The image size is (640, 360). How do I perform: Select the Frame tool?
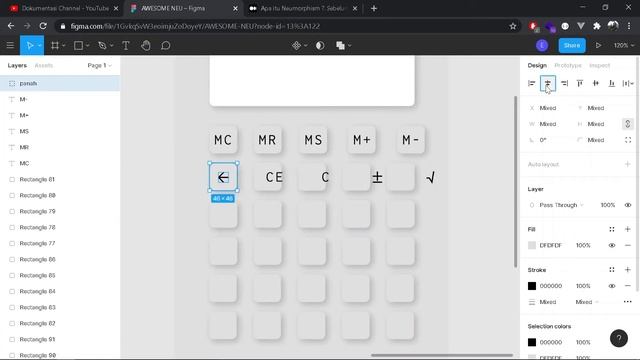[55, 45]
